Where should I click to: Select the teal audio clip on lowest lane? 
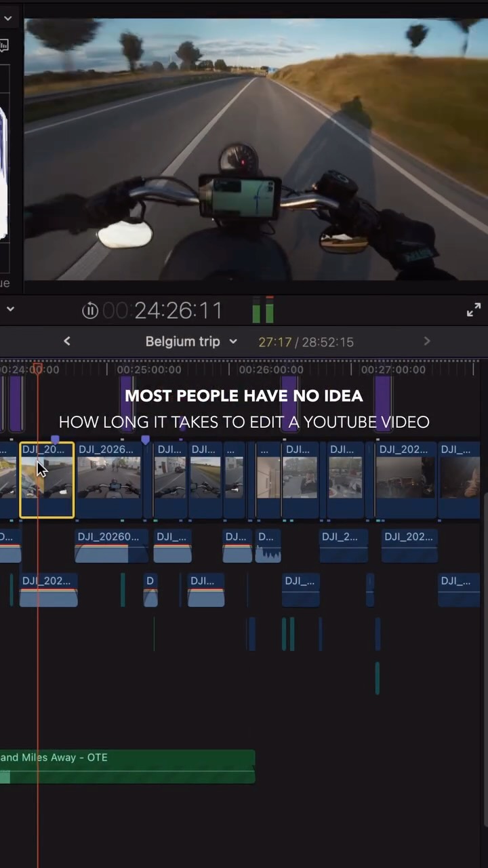[x=378, y=678]
